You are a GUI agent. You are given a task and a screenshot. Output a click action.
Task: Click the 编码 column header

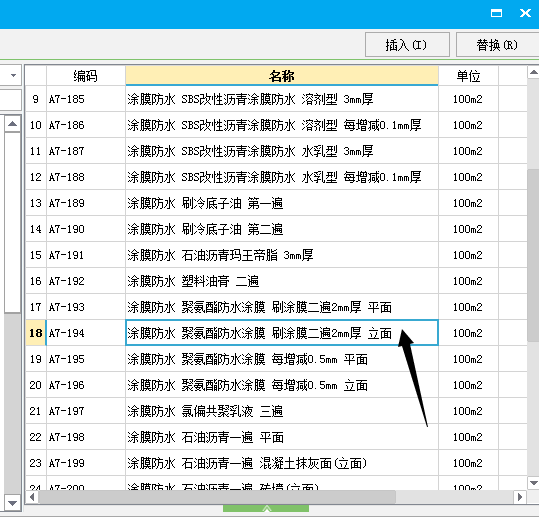86,76
